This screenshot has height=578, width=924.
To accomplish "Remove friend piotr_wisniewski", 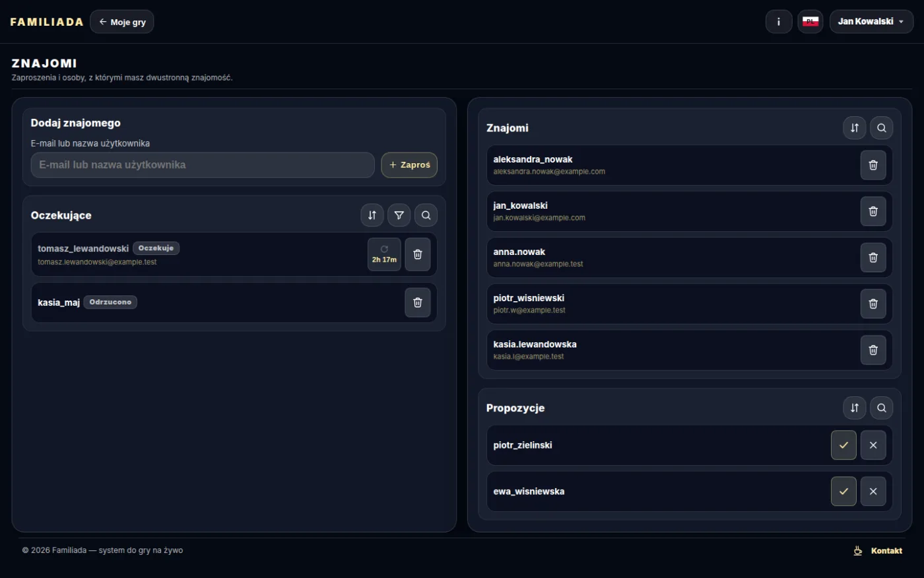I will [x=873, y=304].
